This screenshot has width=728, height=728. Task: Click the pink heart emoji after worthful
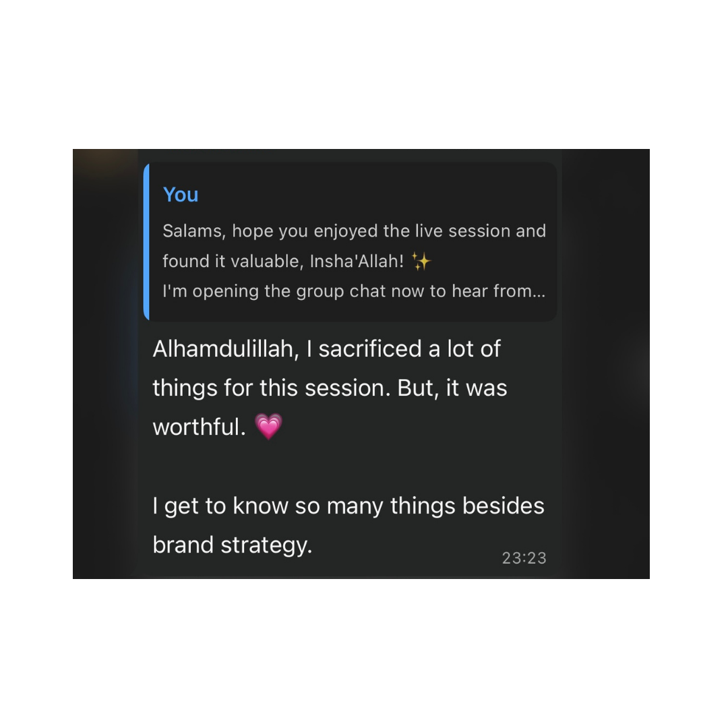(x=268, y=426)
